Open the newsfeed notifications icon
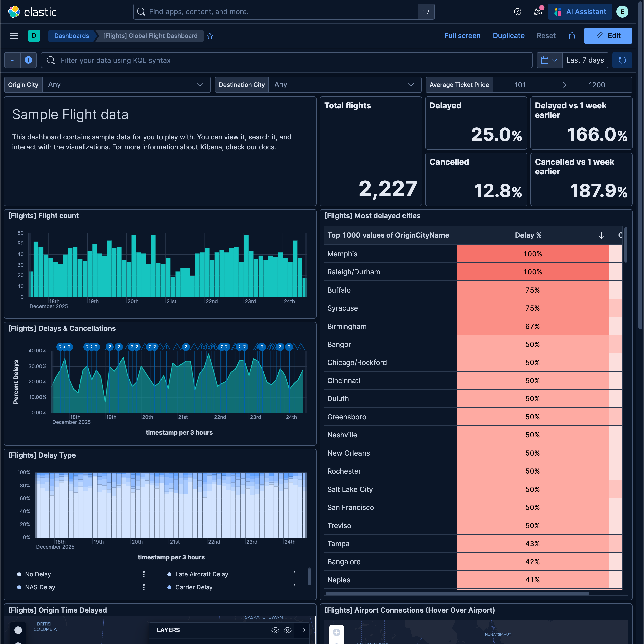The width and height of the screenshot is (644, 644). pos(537,12)
